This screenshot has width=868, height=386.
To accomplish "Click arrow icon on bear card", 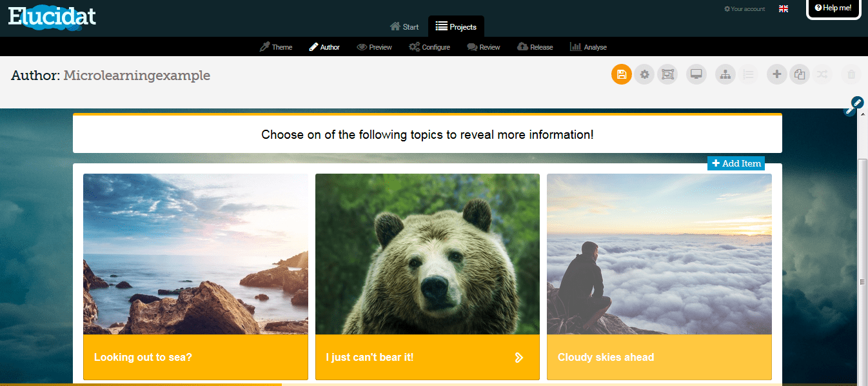I will [519, 357].
